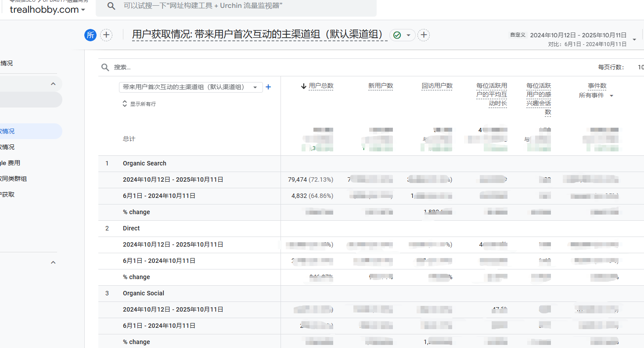The height and width of the screenshot is (348, 644).
Task: Add a secondary dimension with the blue plus
Action: coord(268,87)
